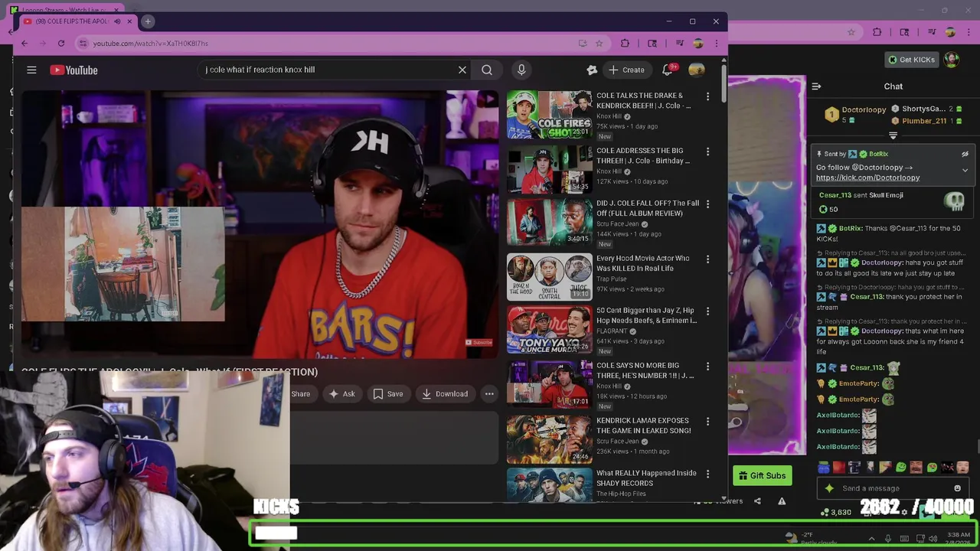Image resolution: width=980 pixels, height=551 pixels.
Task: Hide the pinned BotRix message
Action: pyautogui.click(x=965, y=155)
